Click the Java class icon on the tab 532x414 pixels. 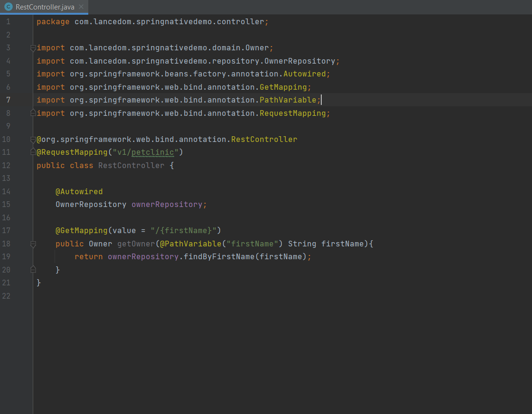[x=9, y=7]
